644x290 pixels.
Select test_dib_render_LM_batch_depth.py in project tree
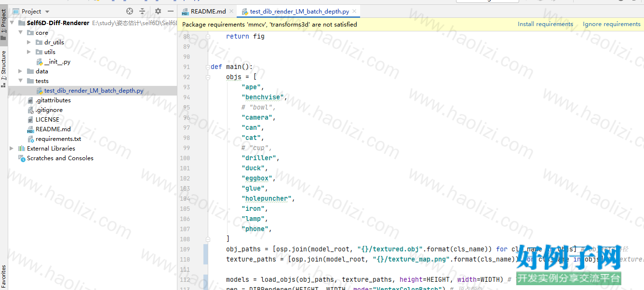click(93, 91)
